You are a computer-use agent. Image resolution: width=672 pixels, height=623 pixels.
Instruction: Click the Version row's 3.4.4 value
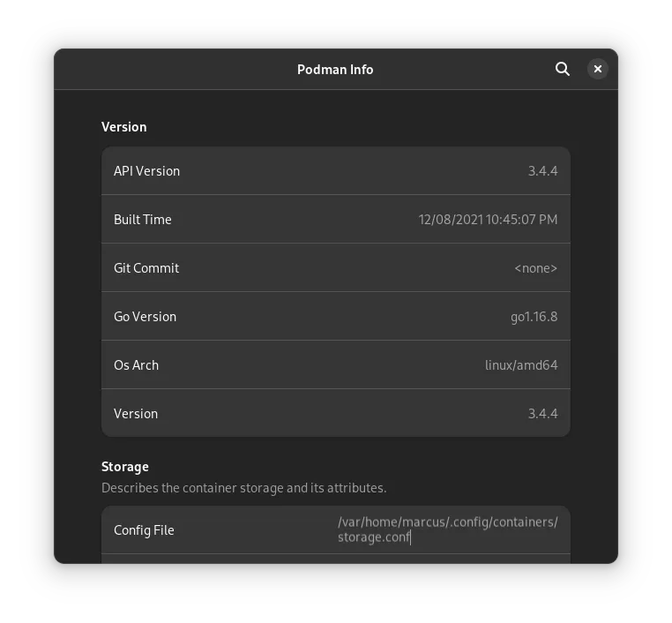coord(542,414)
